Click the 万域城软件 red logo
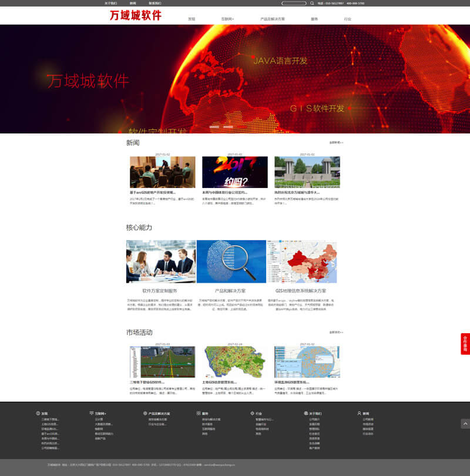Viewport: 470px width, 476px height. pos(135,15)
